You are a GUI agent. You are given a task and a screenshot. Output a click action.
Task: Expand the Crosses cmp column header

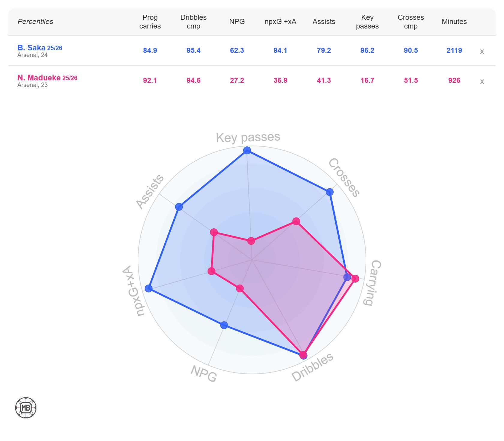[410, 22]
